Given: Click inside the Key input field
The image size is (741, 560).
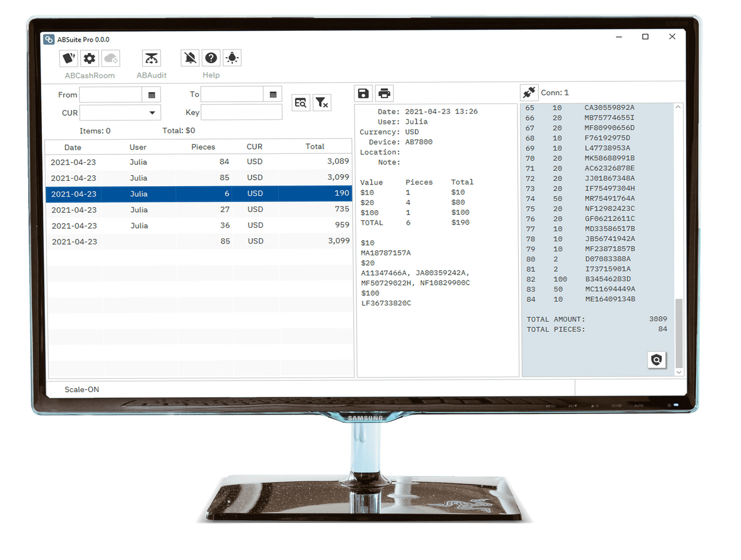Looking at the screenshot, I should click(241, 112).
